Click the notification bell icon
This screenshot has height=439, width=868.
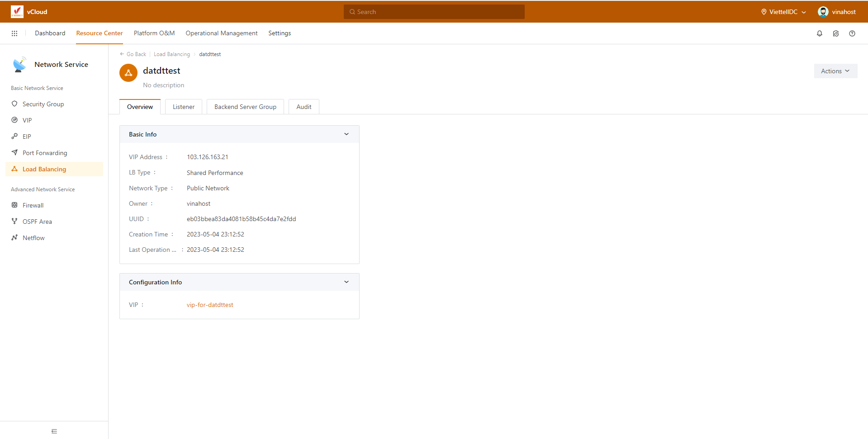coord(819,33)
